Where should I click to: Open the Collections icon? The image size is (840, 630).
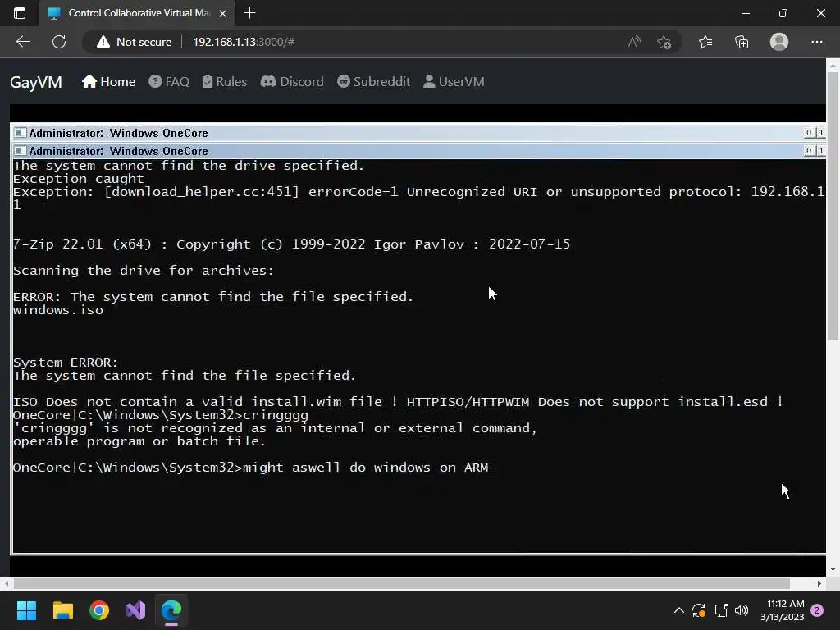point(742,42)
